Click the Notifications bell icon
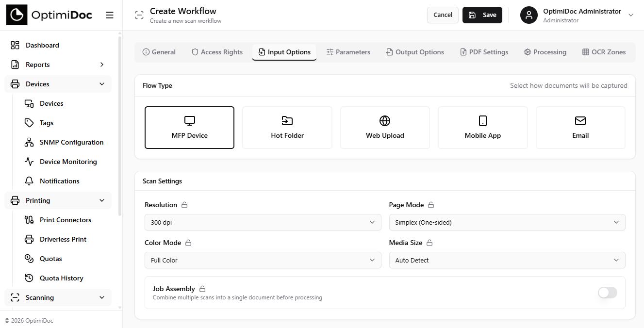This screenshot has width=644, height=328. 29,181
